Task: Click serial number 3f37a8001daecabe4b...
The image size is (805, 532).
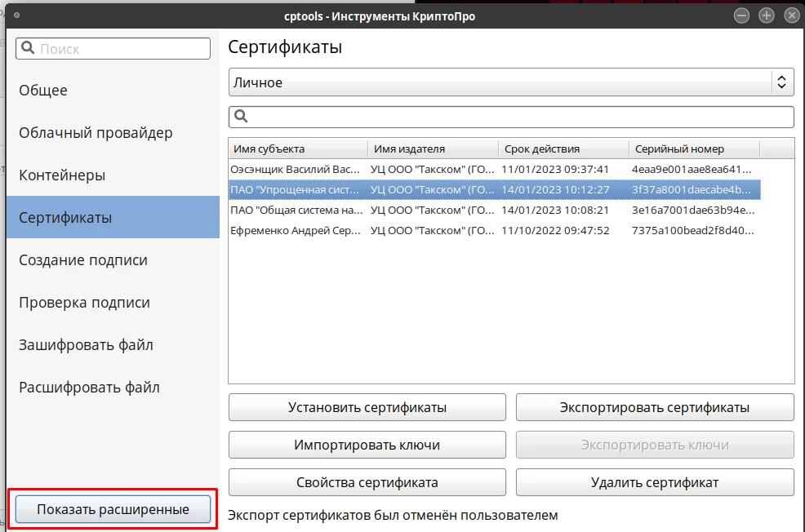Action: click(x=692, y=190)
